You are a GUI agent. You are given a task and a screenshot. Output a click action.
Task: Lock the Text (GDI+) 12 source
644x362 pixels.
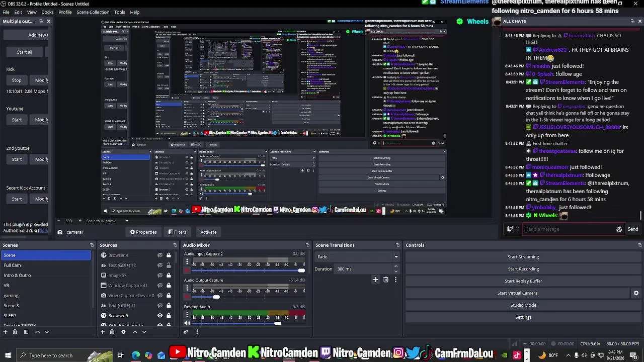click(169, 265)
